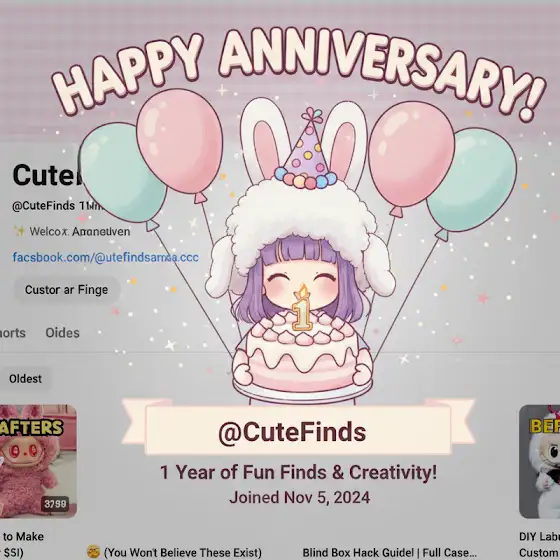Click the @CuteFinds ribbon banner

tap(298, 430)
